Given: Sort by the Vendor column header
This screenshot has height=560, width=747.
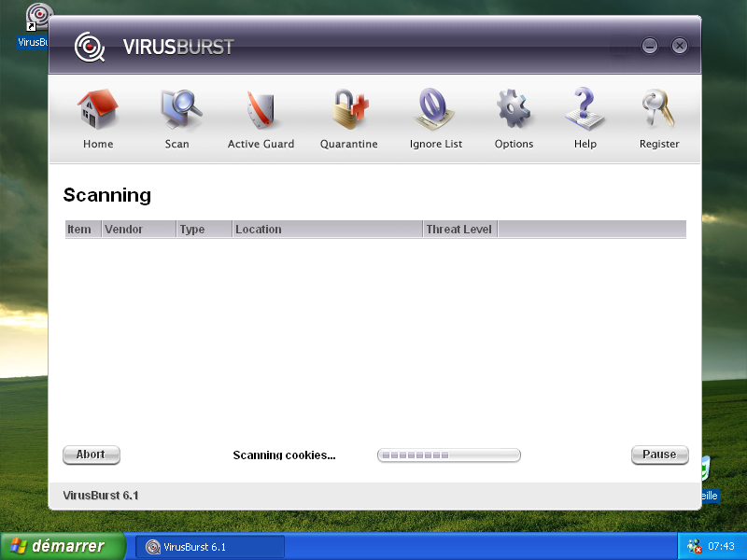Looking at the screenshot, I should [138, 229].
